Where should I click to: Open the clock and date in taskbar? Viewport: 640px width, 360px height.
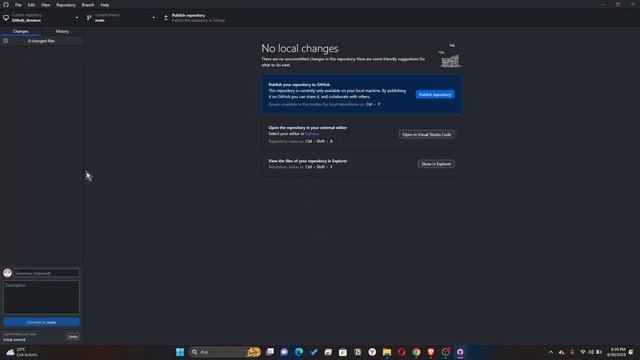click(616, 352)
